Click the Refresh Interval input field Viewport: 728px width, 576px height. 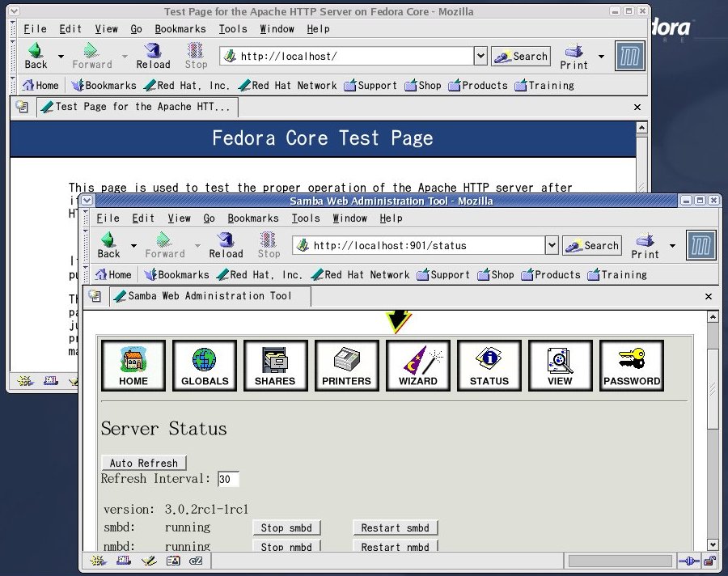227,479
